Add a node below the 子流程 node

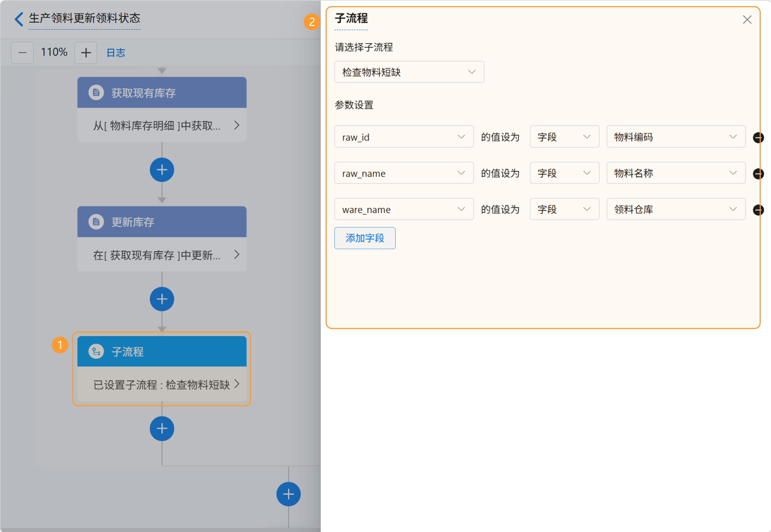click(x=162, y=428)
